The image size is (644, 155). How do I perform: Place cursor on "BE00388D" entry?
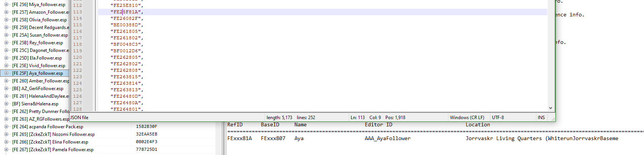point(127,25)
